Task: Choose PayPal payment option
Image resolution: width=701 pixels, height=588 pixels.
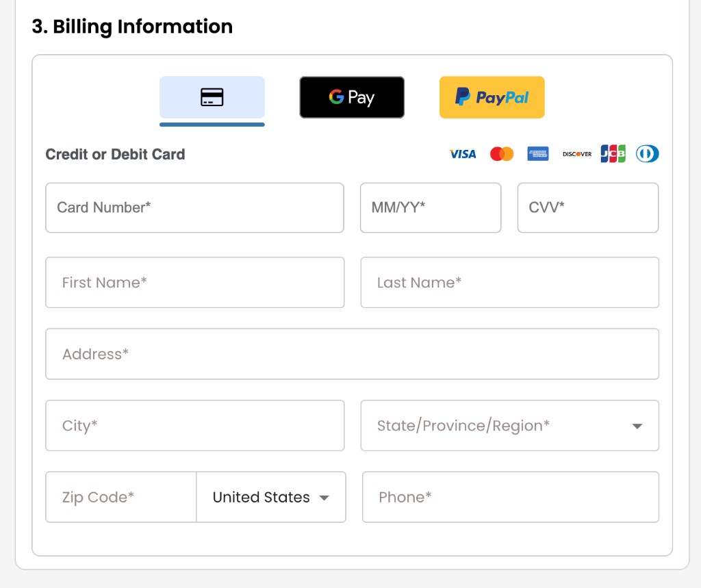Action: 492,97
